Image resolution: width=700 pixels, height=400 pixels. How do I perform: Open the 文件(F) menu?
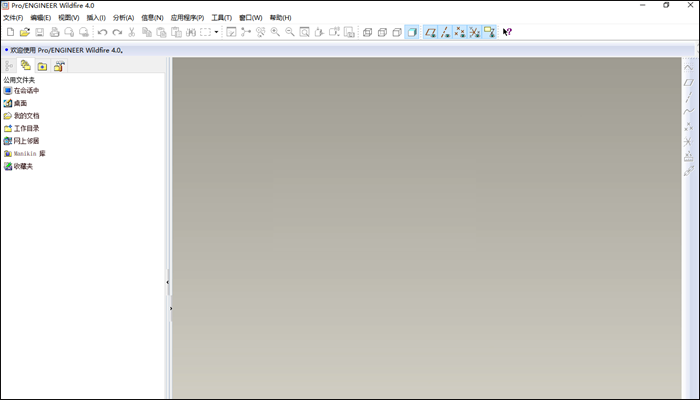click(x=13, y=17)
